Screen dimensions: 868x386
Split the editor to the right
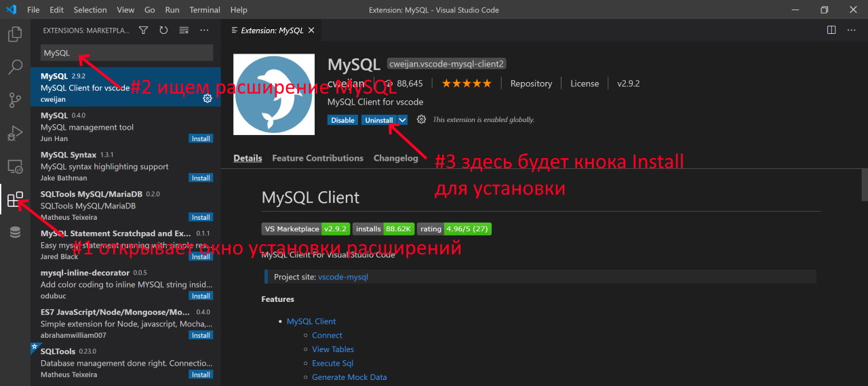click(831, 30)
